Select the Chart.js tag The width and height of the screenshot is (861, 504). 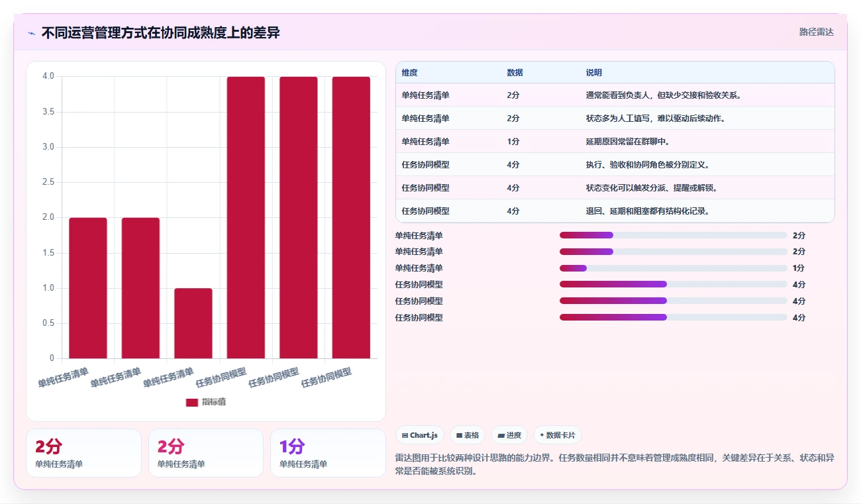pyautogui.click(x=420, y=435)
